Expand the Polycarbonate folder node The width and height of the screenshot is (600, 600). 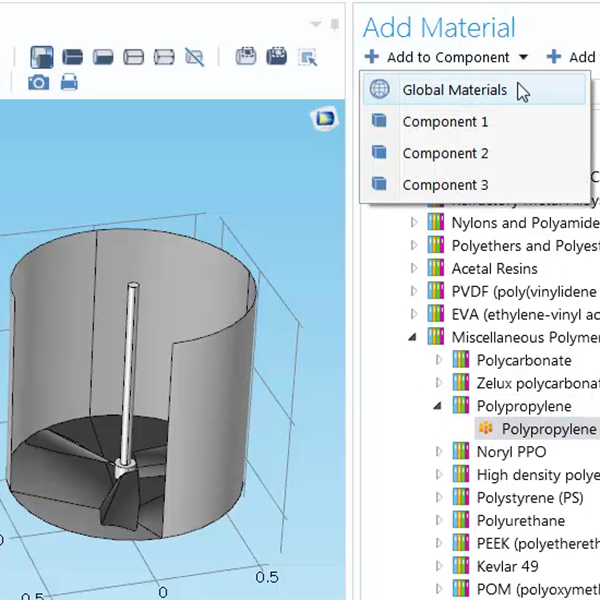(438, 361)
